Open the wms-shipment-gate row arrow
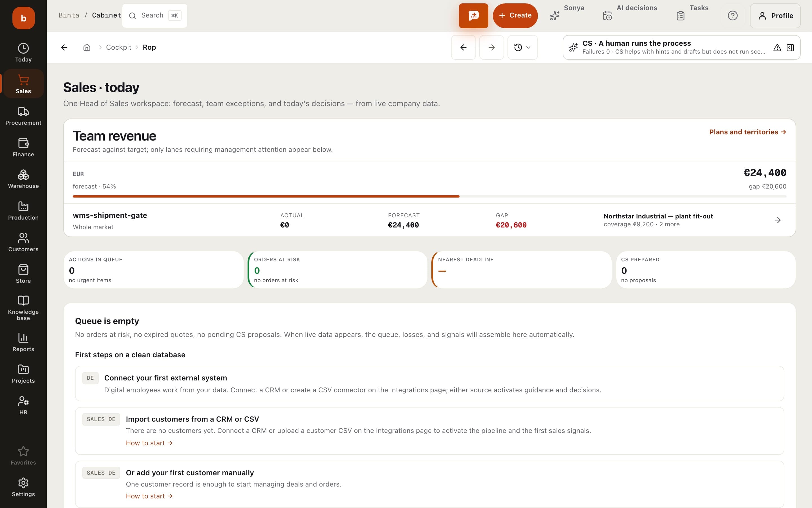This screenshot has height=508, width=812. (x=777, y=220)
